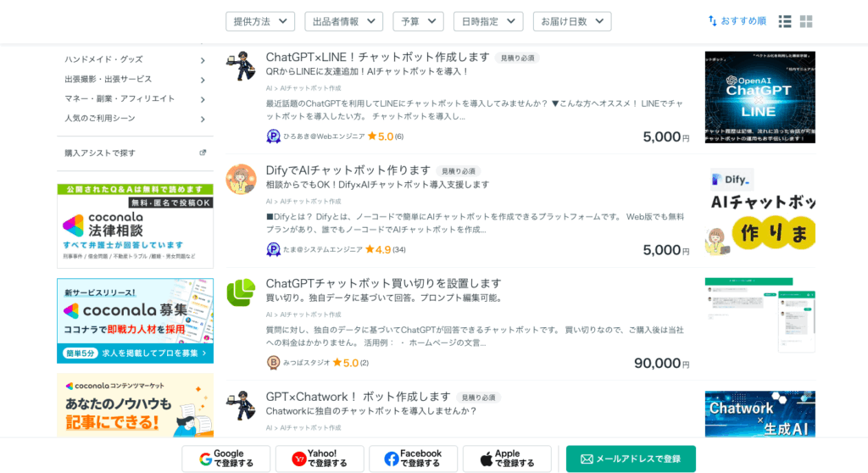This screenshot has height=473, width=868.
Task: Click 見積り必須 tag on Dify listing
Action: coord(459,171)
